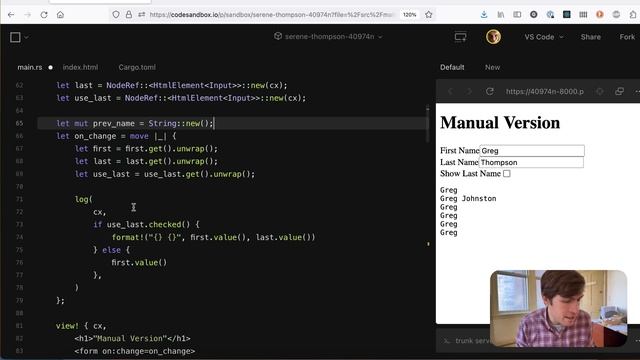The width and height of the screenshot is (640, 360).
Task: Click 'view!' on line 81
Action: [x=67, y=326]
